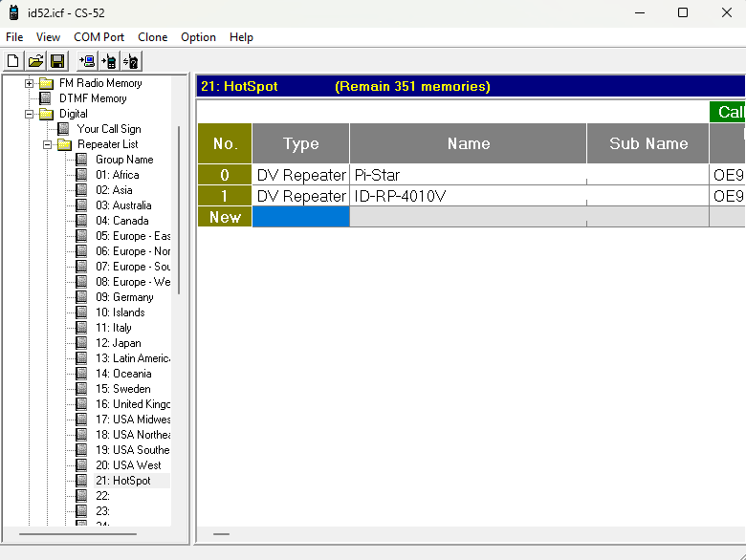Select empty group 22 in tree
This screenshot has height=560, width=746.
click(102, 495)
